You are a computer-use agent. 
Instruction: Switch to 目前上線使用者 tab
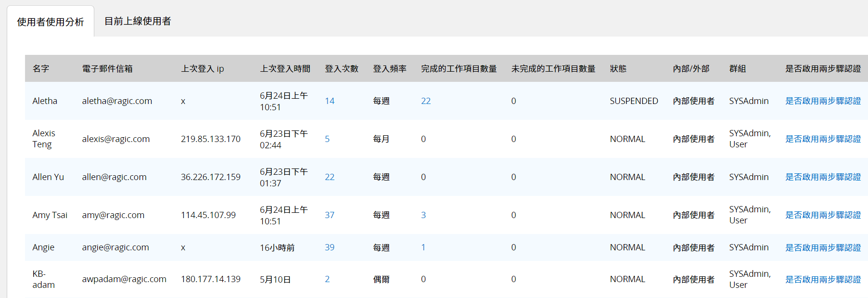pos(138,21)
